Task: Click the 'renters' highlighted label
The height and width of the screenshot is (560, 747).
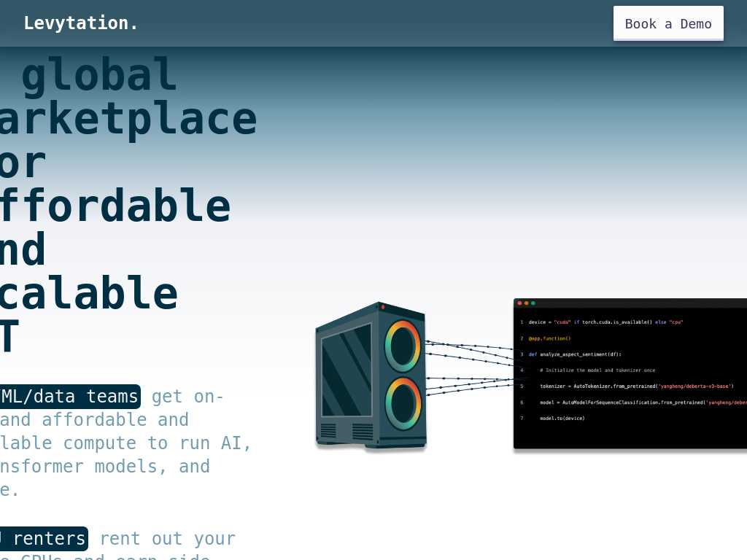Action: tap(44, 539)
